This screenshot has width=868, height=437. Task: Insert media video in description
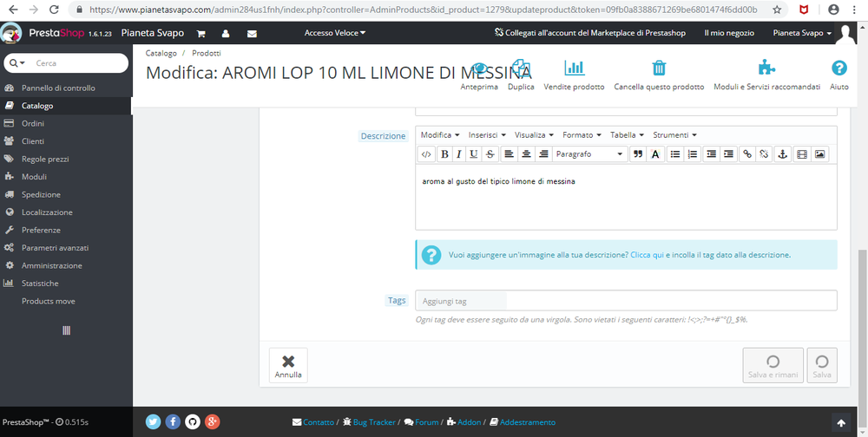point(801,154)
